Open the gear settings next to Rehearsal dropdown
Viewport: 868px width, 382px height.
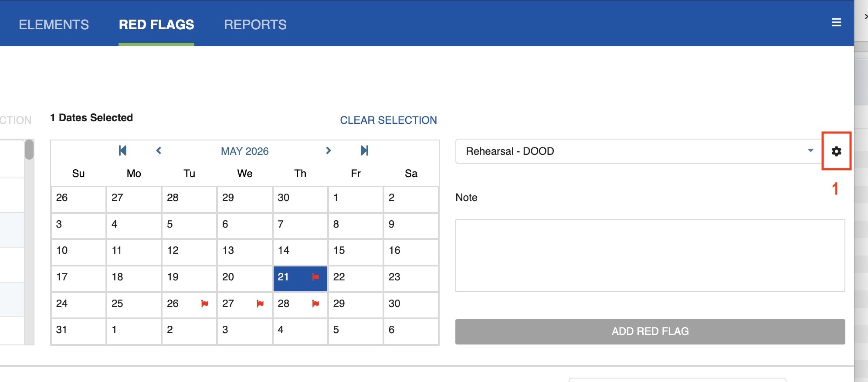836,151
